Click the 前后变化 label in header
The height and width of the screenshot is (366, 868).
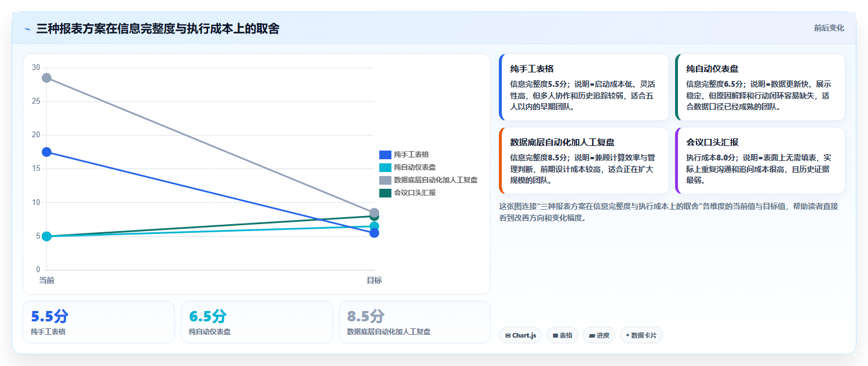[829, 28]
